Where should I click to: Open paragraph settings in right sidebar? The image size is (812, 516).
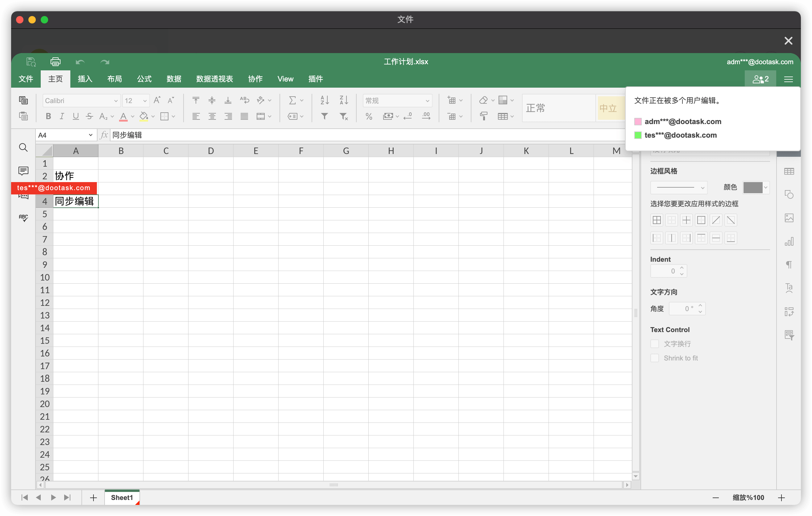click(789, 264)
